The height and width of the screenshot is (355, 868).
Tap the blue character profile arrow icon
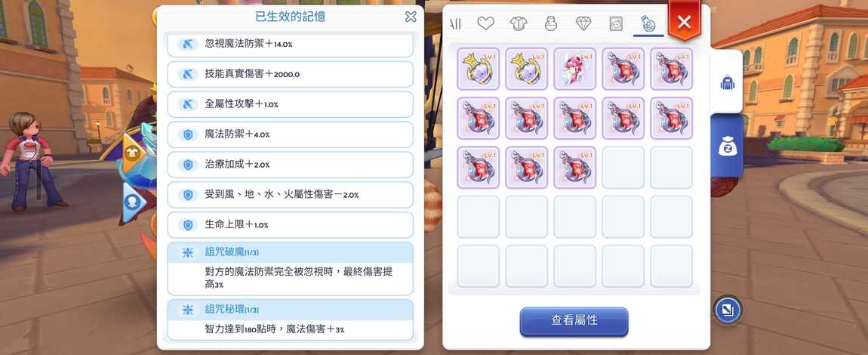pos(133,202)
